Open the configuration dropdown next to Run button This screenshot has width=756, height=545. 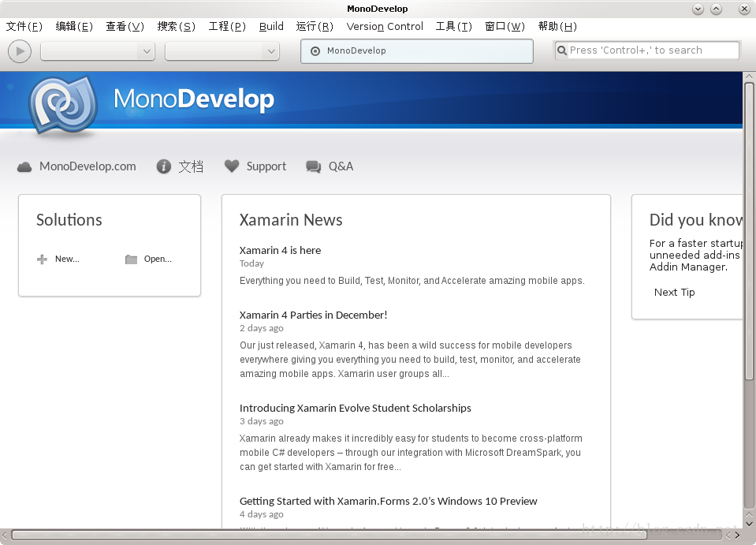(x=98, y=51)
